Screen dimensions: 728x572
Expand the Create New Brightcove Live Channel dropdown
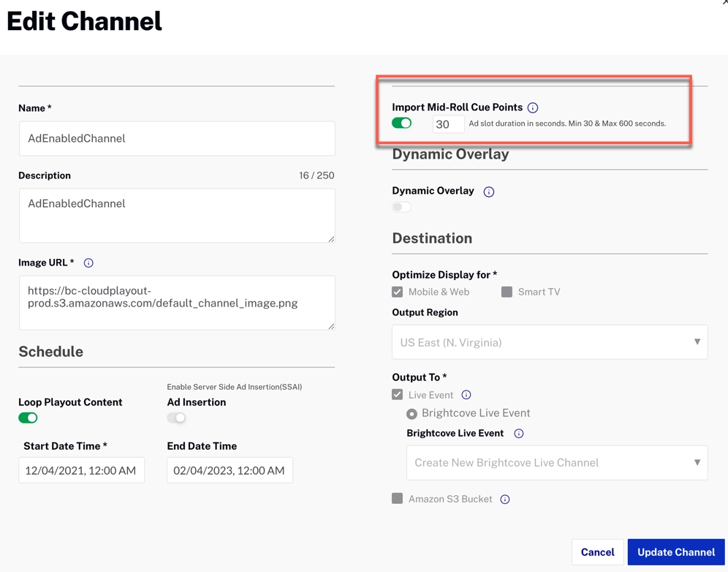point(557,463)
